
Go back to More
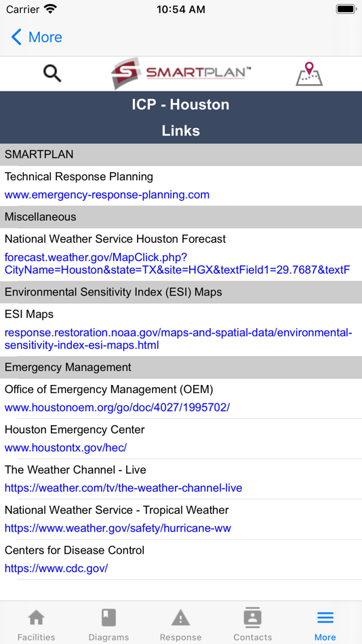37,37
